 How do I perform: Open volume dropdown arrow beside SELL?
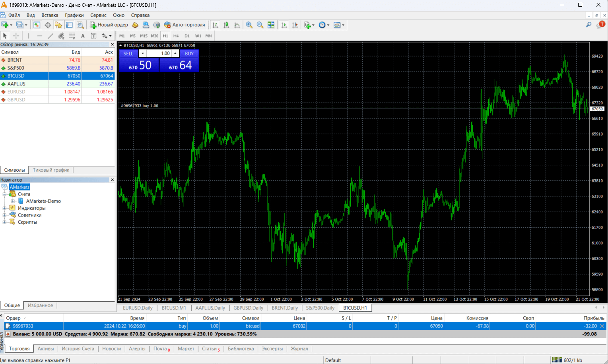[143, 53]
